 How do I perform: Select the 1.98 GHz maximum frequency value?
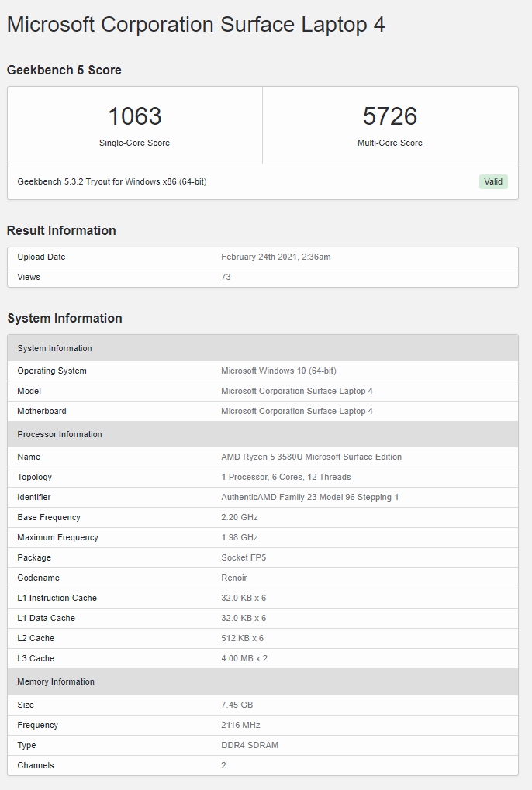click(x=240, y=537)
